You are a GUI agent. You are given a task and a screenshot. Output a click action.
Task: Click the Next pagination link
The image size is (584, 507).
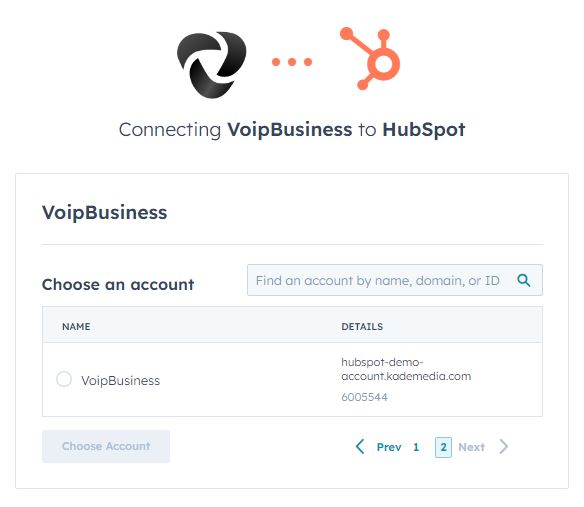[472, 447]
